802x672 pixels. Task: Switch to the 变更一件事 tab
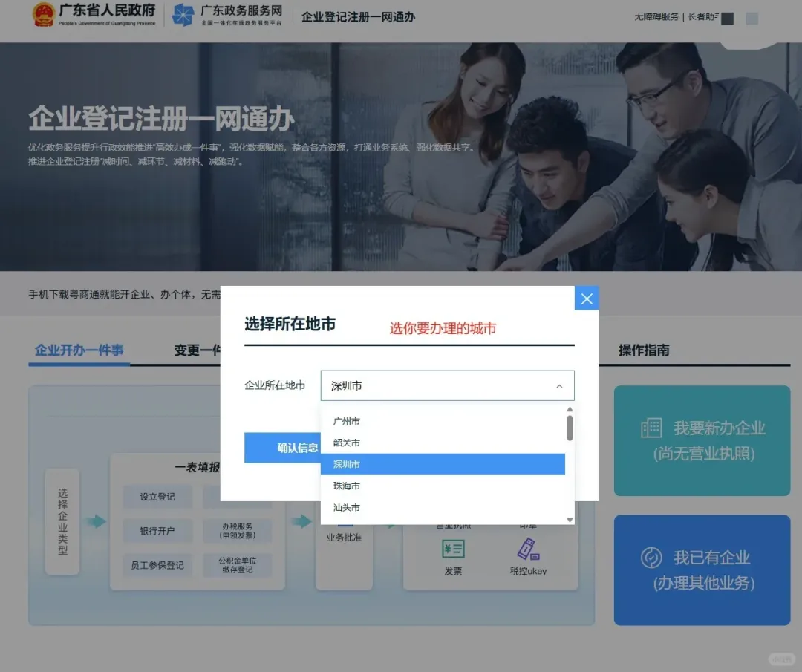[198, 350]
